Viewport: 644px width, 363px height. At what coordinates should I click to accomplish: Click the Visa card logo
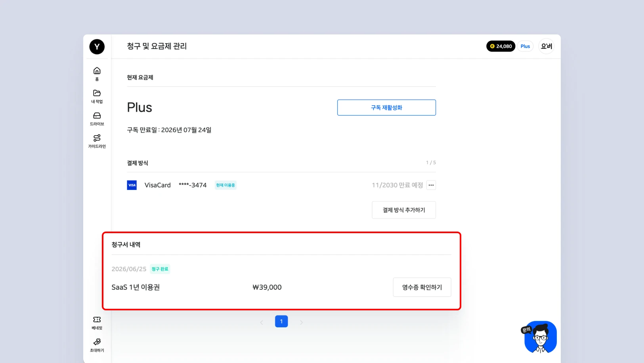pyautogui.click(x=132, y=185)
